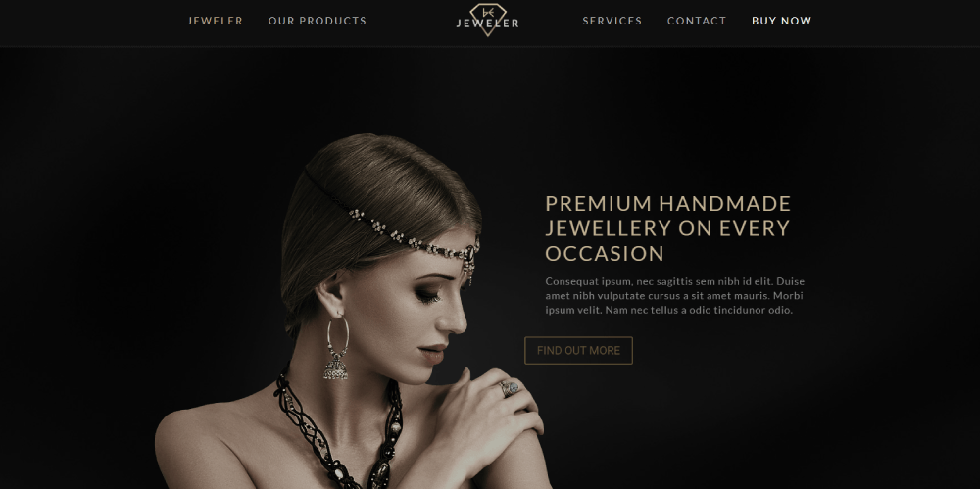
Task: Click the diamond logo icon in header
Action: [487, 19]
